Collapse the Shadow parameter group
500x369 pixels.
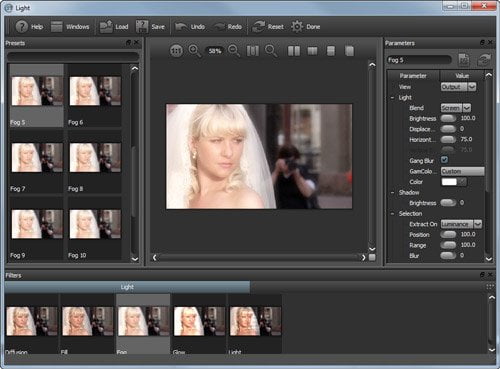pyautogui.click(x=392, y=193)
